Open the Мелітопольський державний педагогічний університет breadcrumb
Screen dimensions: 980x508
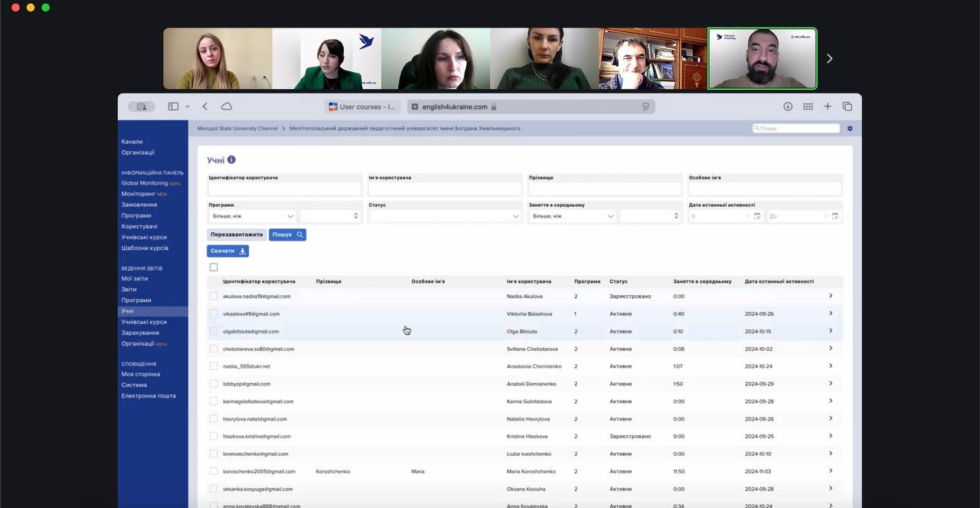405,129
